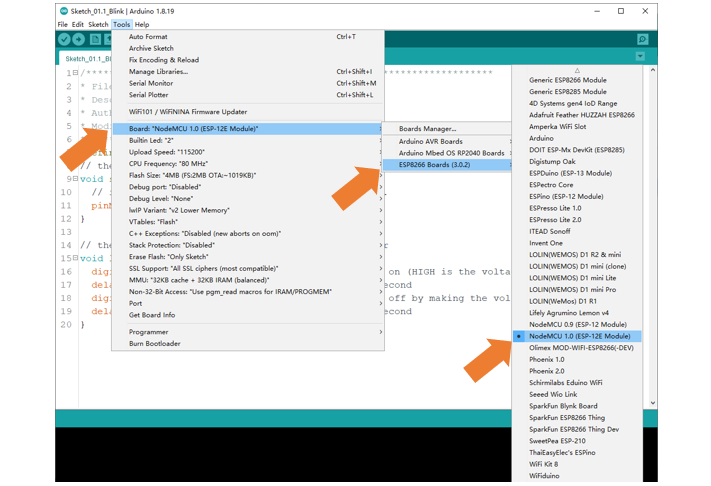The width and height of the screenshot is (711, 486).
Task: Expand Flash Size: 4MB submenu
Action: coord(248,175)
